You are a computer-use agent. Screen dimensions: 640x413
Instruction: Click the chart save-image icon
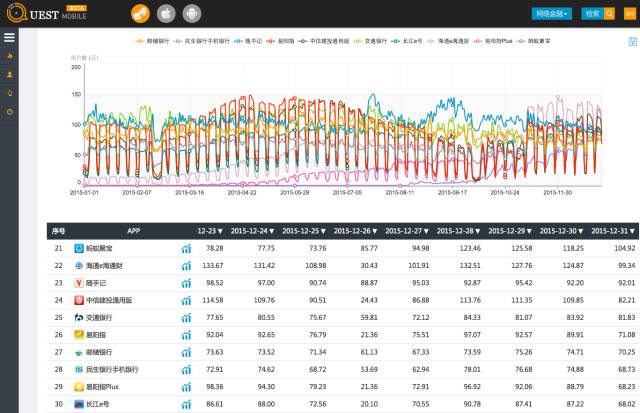click(x=633, y=41)
